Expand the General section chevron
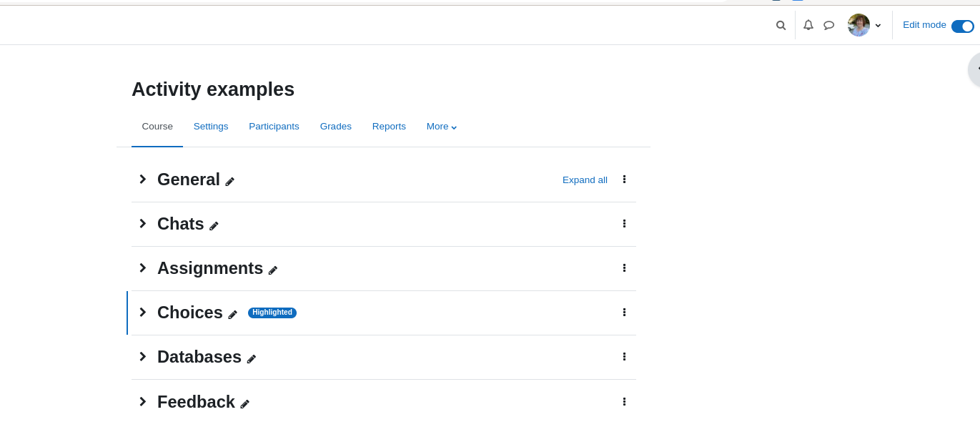980x422 pixels. click(x=142, y=179)
